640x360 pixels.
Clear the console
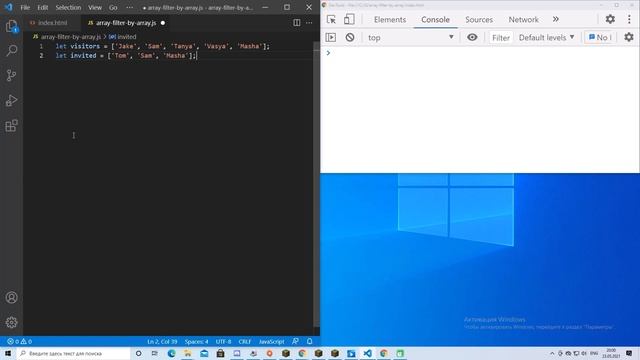pos(350,38)
